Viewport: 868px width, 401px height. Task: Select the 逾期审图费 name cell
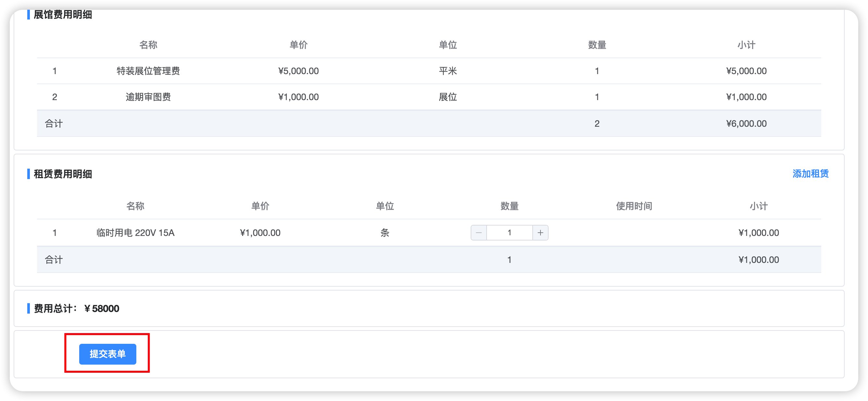[x=148, y=97]
